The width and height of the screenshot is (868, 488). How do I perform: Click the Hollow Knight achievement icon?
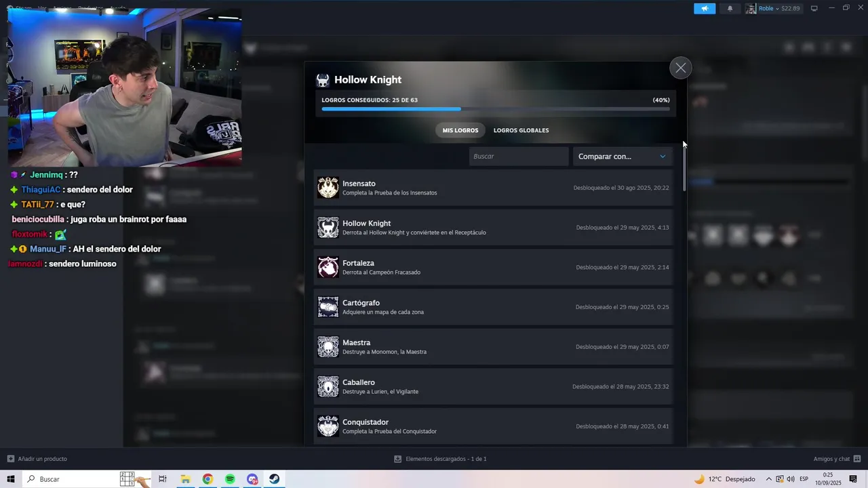click(x=328, y=228)
